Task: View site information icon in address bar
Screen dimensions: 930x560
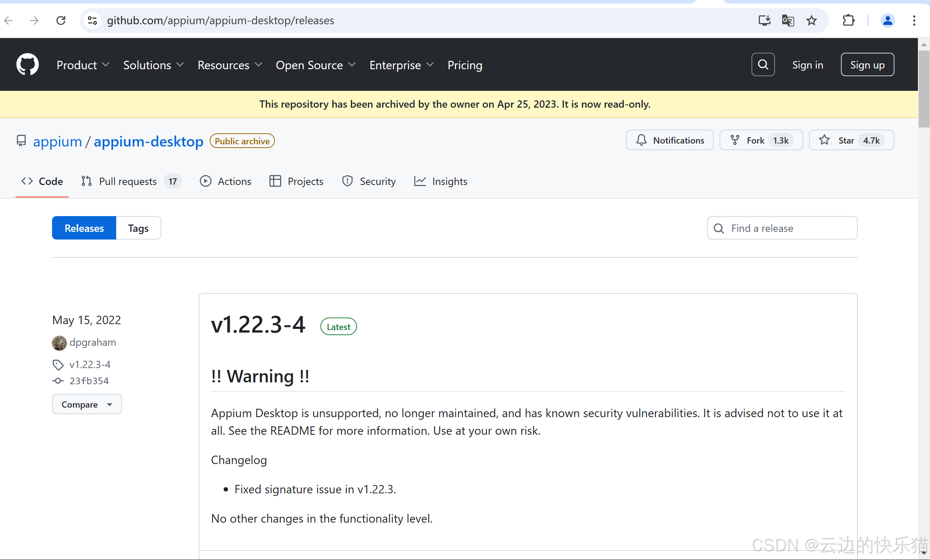Action: [92, 21]
